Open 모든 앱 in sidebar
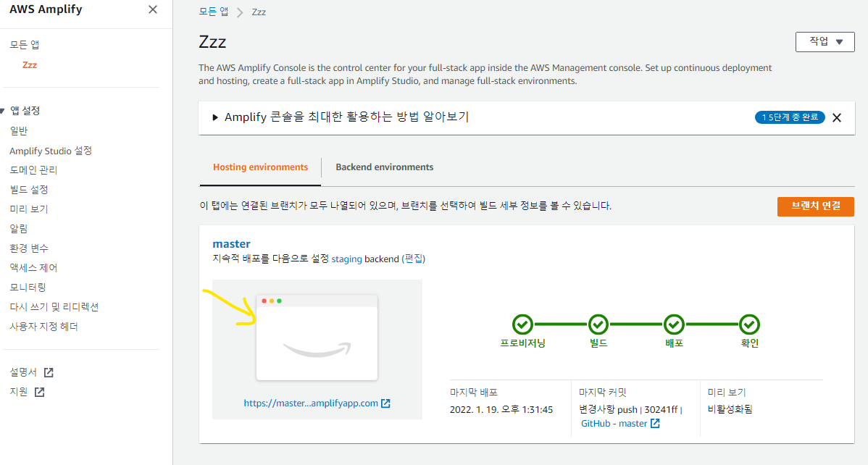 (25, 45)
